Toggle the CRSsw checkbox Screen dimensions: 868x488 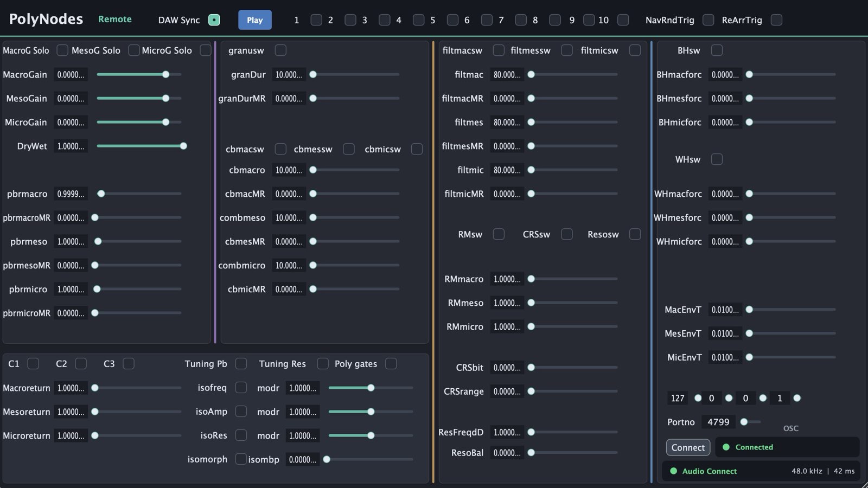coord(567,234)
